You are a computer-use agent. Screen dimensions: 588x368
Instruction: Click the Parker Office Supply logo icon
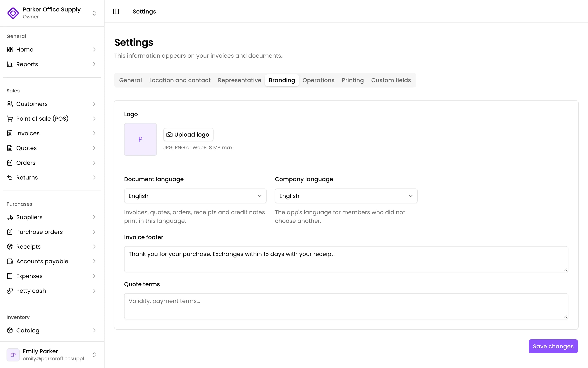(x=13, y=13)
